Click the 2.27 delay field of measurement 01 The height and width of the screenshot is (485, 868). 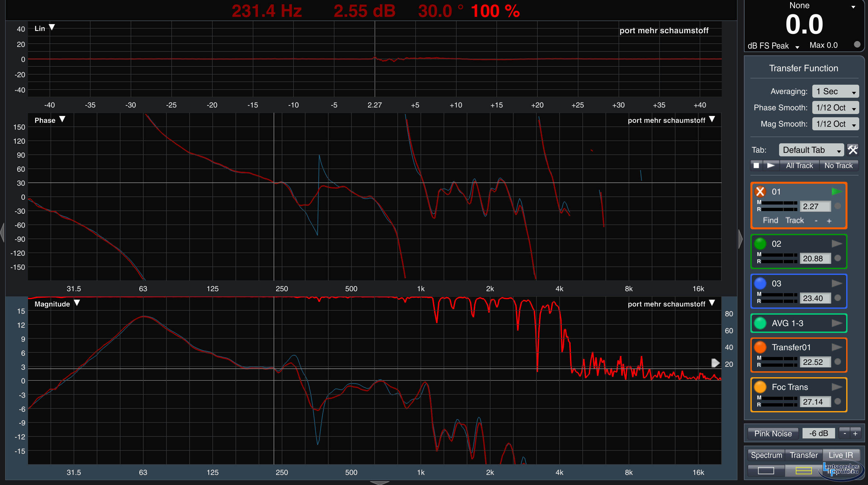tap(815, 206)
